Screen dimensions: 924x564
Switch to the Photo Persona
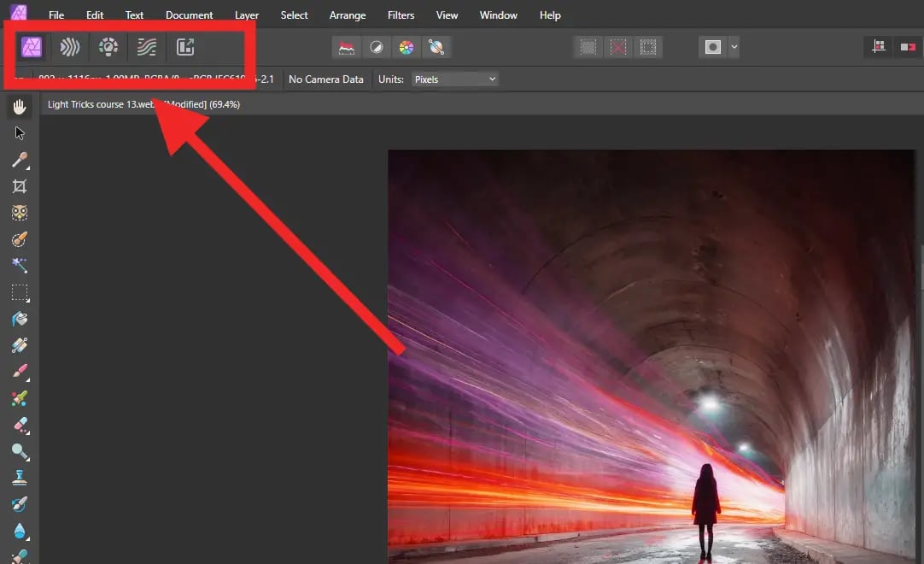coord(32,47)
